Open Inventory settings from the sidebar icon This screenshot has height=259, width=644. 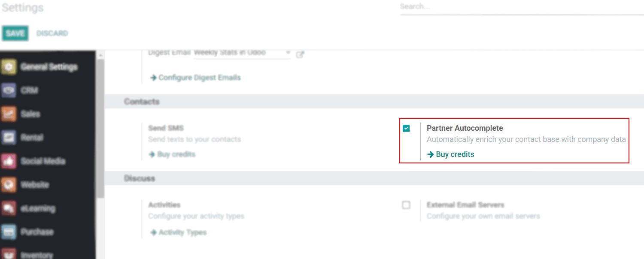click(9, 254)
